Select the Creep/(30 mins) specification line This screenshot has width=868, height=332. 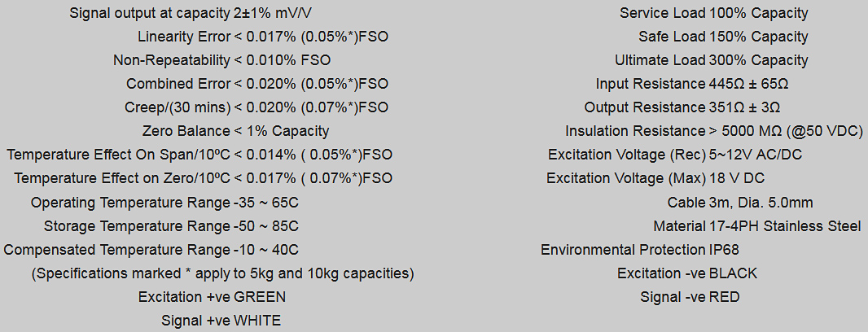click(x=256, y=107)
